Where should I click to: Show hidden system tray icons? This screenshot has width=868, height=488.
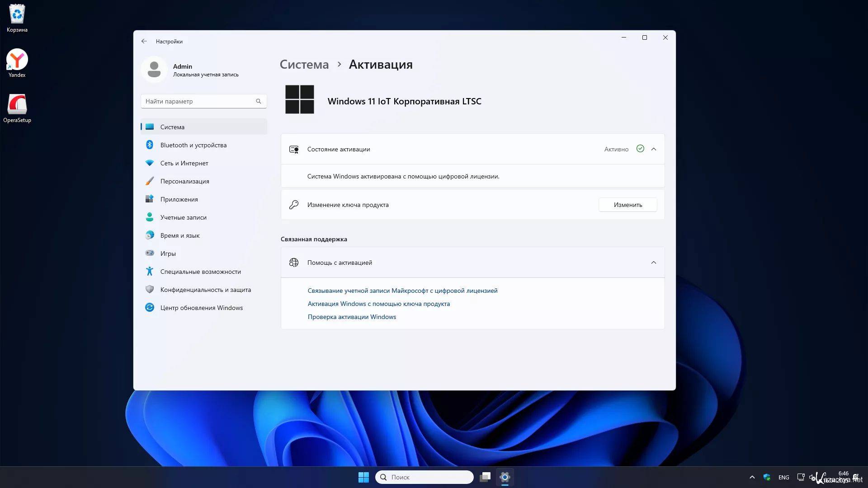[x=752, y=477]
